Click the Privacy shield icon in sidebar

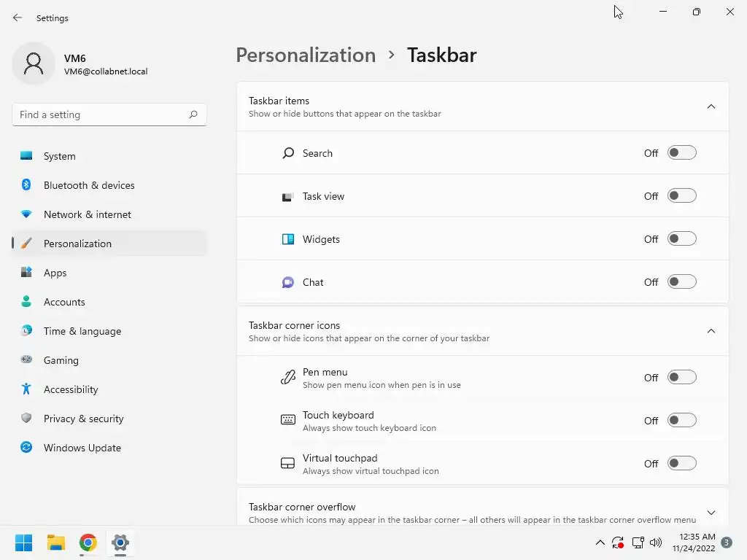(x=26, y=418)
